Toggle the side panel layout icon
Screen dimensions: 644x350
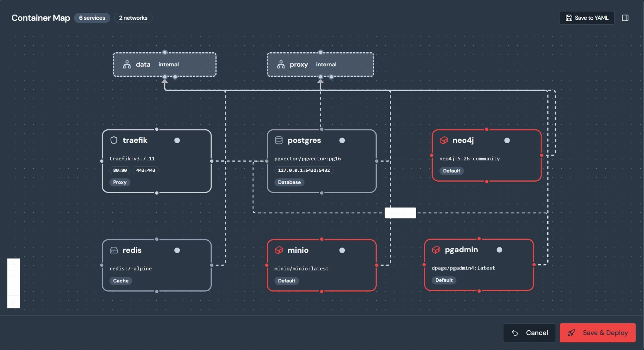[x=625, y=18]
